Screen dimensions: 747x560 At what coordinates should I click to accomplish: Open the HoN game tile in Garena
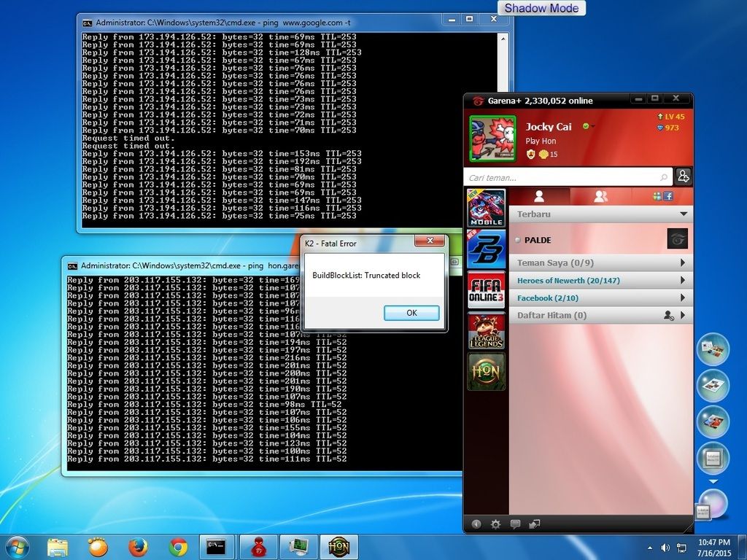(486, 371)
